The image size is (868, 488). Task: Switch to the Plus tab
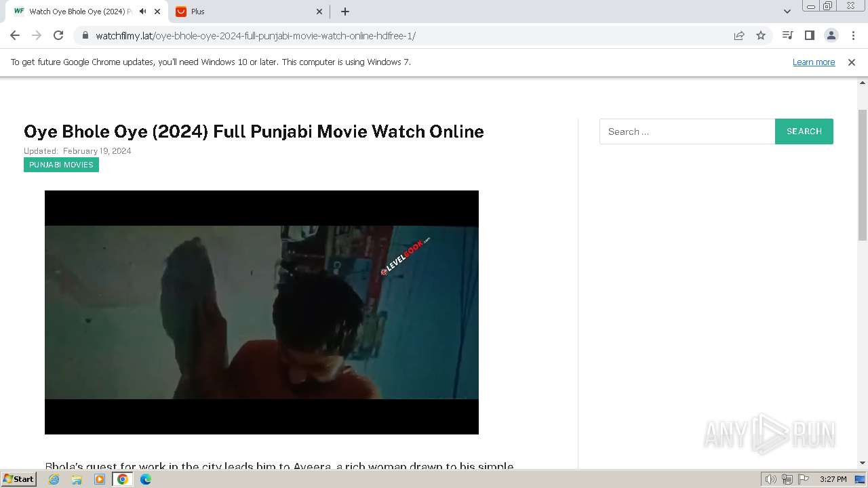point(249,12)
